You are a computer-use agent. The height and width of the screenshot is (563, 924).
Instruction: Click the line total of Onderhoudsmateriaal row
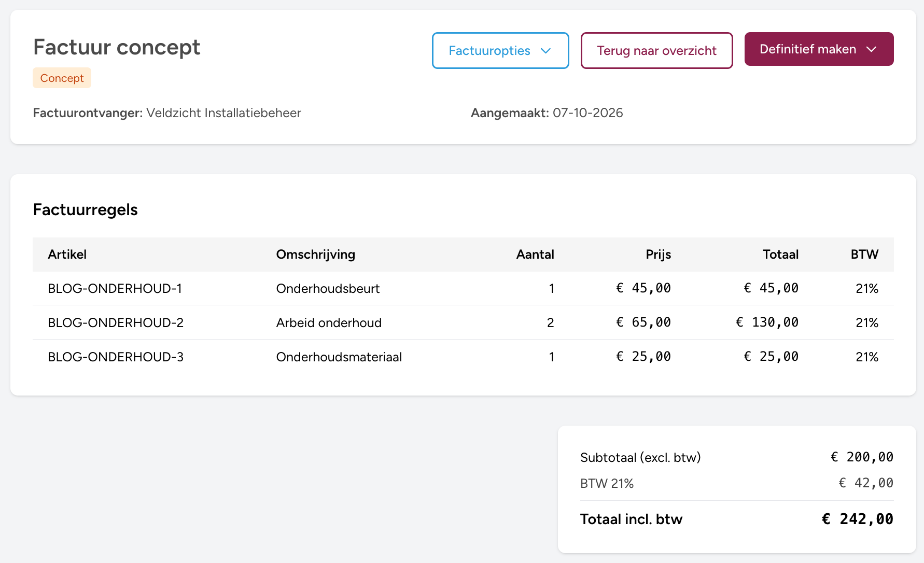(x=771, y=357)
